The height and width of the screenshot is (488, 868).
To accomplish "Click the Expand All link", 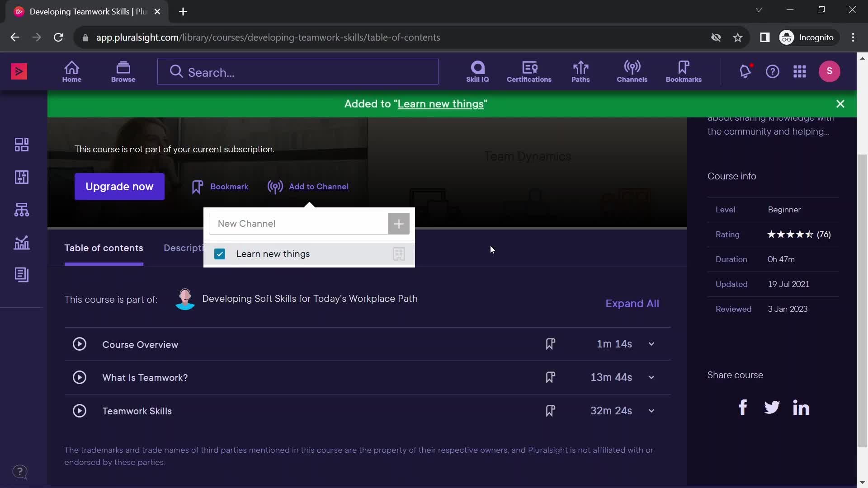I will (x=632, y=303).
